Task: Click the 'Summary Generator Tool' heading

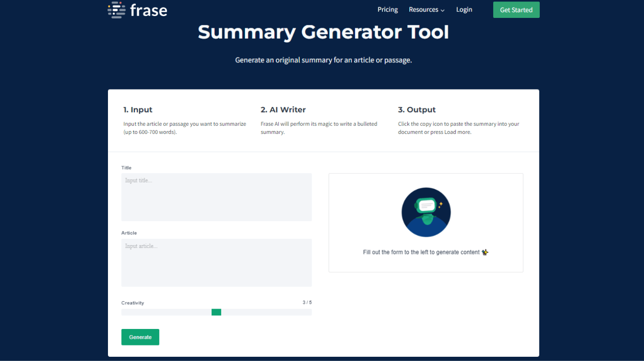Action: point(323,32)
